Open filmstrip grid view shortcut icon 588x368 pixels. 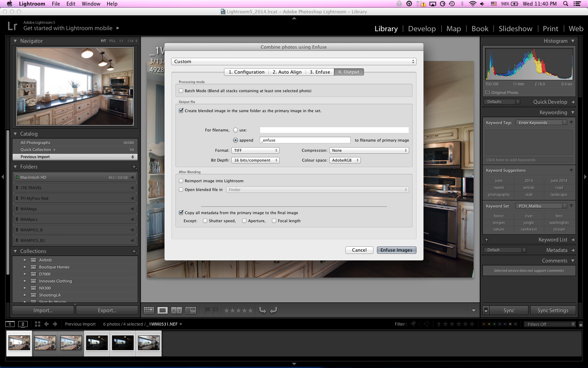[x=37, y=324]
